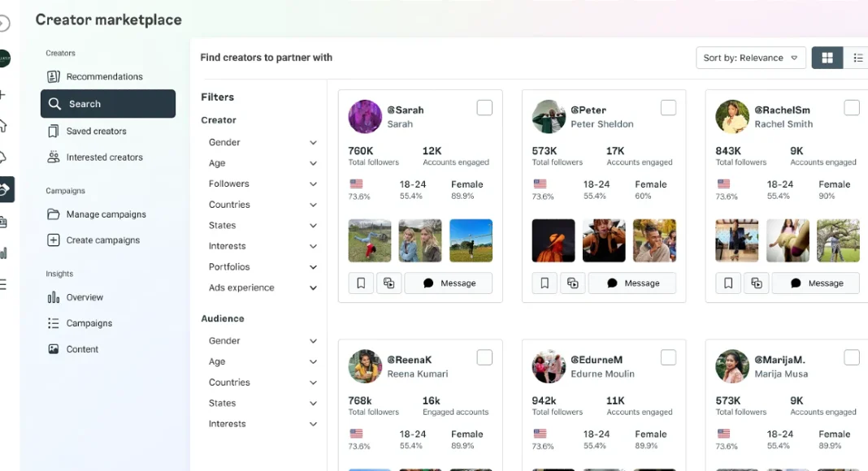Check the @MarijaM. creator checkbox
Image resolution: width=868 pixels, height=471 pixels.
coord(852,357)
